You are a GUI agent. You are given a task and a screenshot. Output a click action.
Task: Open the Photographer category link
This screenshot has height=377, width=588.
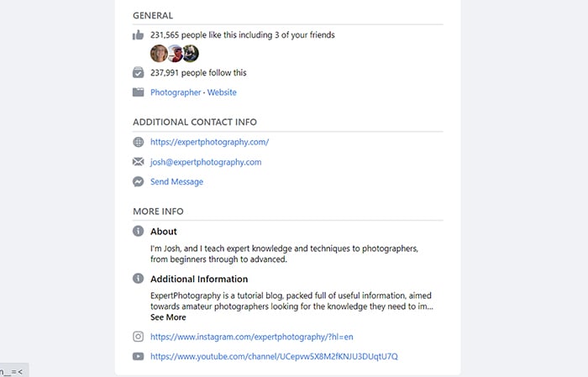point(176,92)
